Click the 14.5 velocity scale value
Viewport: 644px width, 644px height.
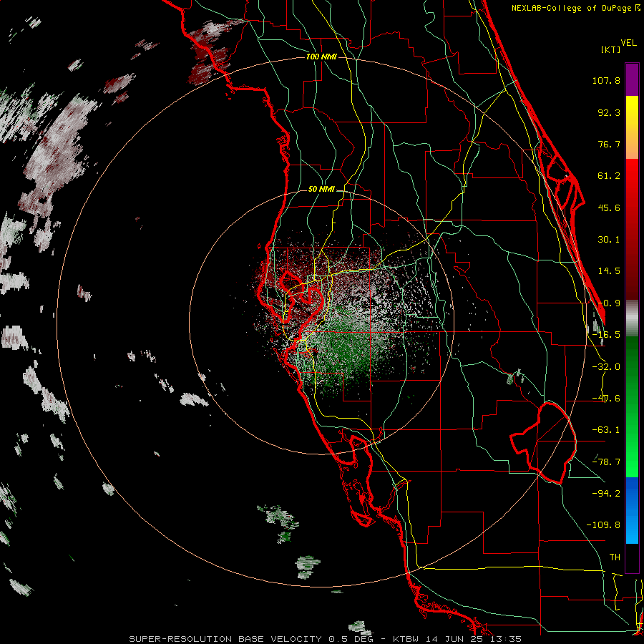pyautogui.click(x=609, y=271)
